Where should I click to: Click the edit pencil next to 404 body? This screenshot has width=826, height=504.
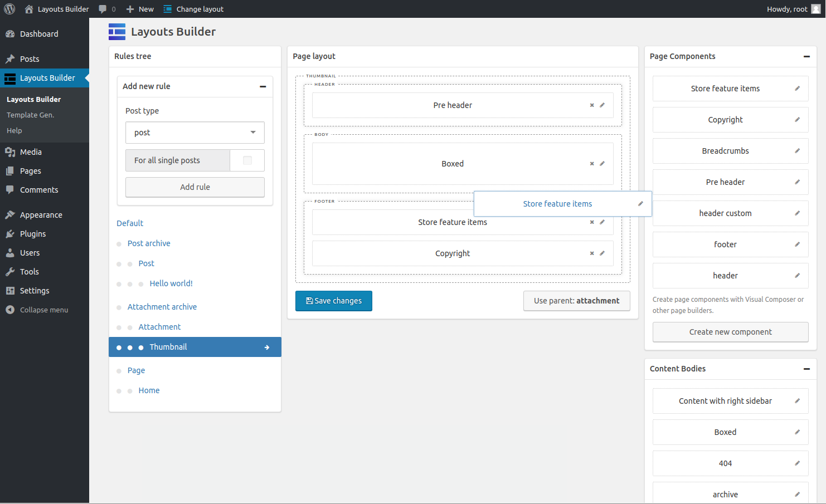(797, 463)
